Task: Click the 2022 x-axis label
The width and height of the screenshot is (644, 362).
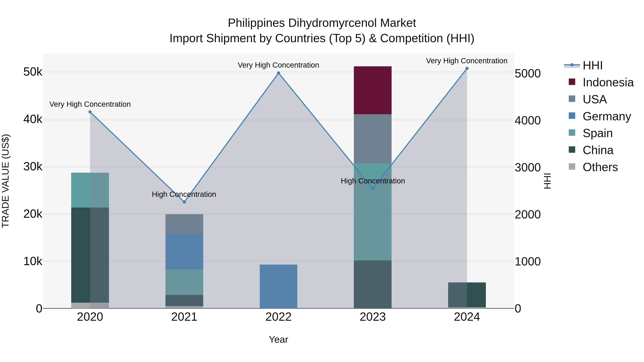Action: click(279, 317)
